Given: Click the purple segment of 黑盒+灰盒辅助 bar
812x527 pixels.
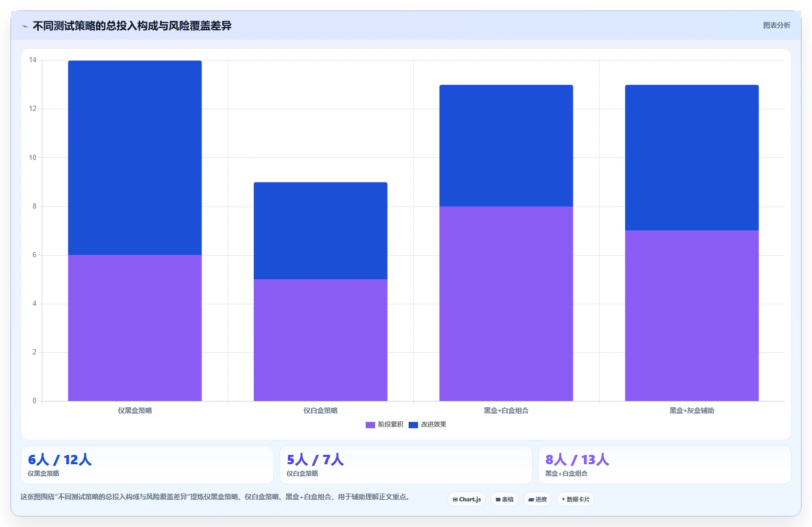Looking at the screenshot, I should click(x=692, y=316).
